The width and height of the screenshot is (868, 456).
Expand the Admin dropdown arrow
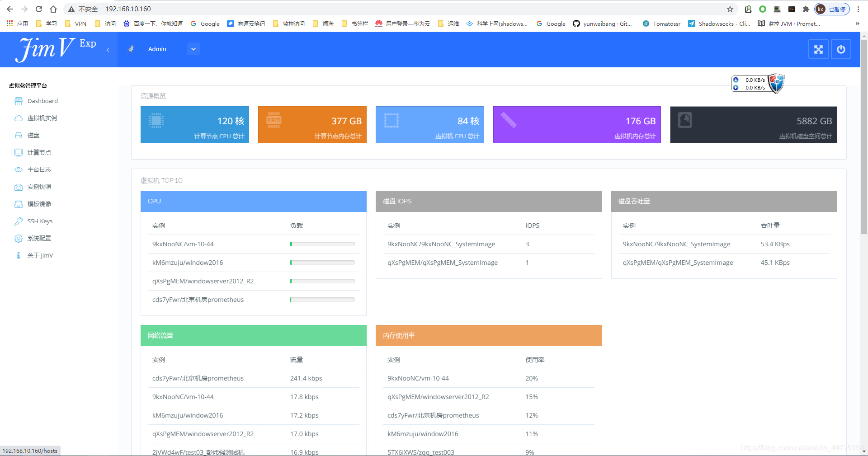pos(193,49)
